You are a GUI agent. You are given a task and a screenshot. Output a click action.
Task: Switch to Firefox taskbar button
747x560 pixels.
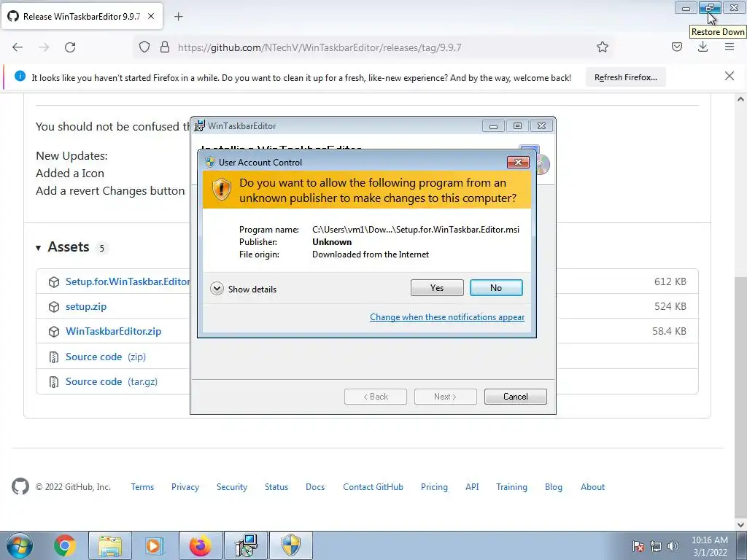(x=200, y=545)
